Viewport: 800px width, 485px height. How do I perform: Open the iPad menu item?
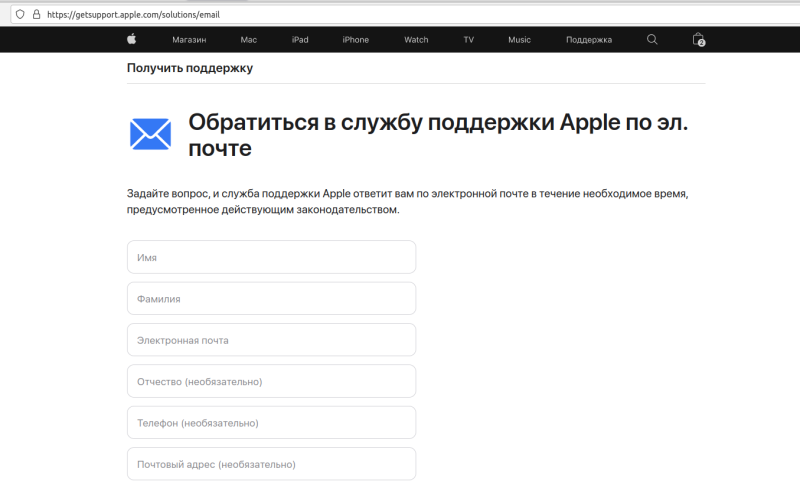coord(300,40)
